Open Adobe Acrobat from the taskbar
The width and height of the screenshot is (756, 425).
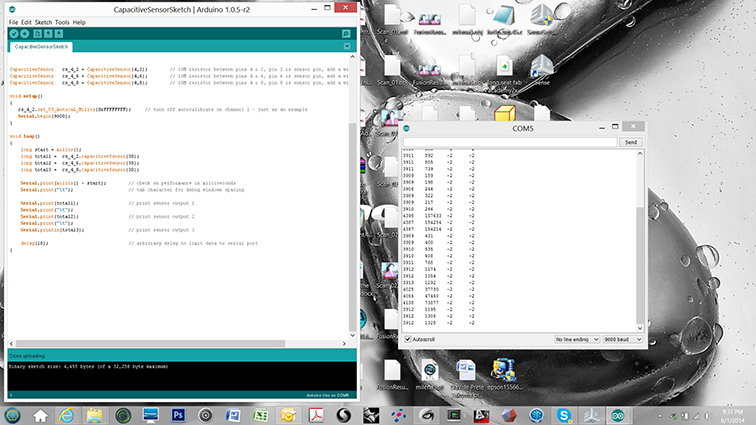[316, 415]
